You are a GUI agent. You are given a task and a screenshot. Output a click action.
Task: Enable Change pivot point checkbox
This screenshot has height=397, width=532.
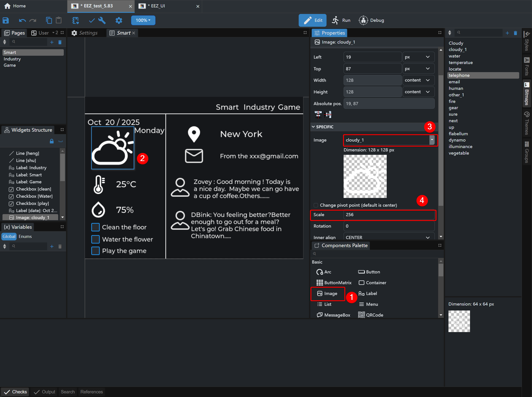(316, 205)
